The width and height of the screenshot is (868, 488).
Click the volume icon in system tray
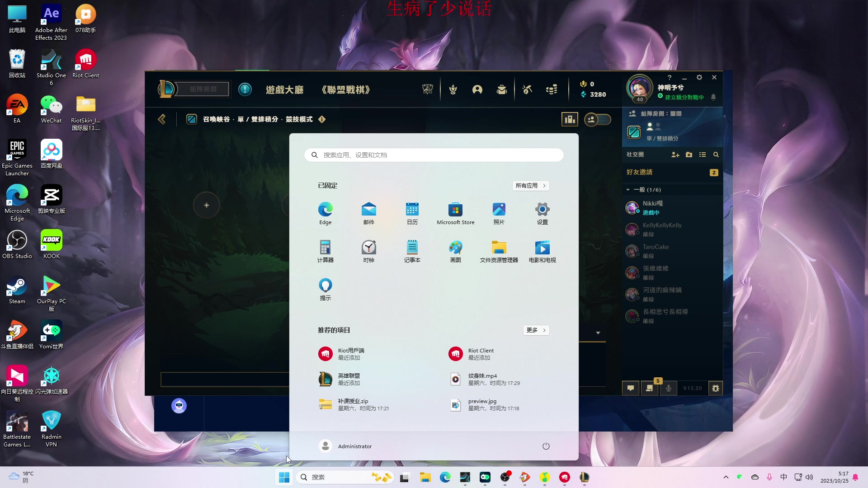coord(809,477)
